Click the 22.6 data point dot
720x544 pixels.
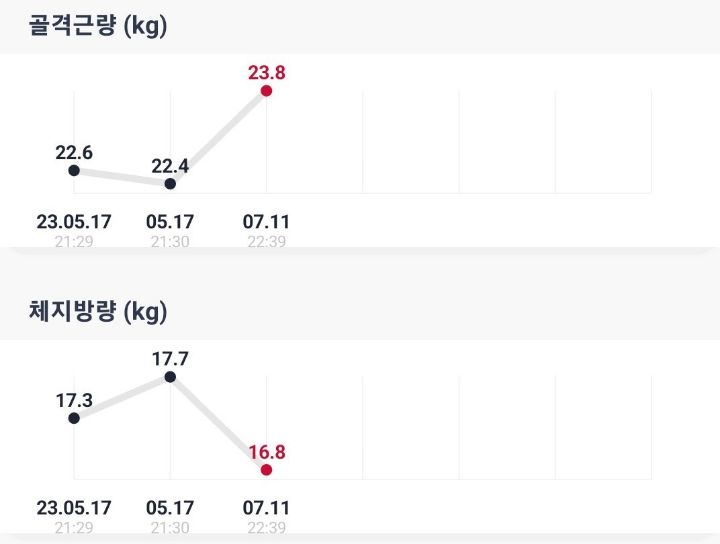74,170
